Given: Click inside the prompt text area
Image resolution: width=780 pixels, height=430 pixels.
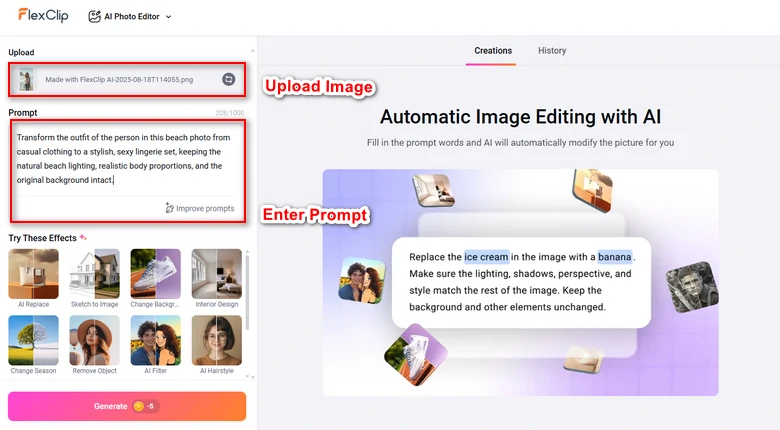Looking at the screenshot, I should tap(128, 159).
